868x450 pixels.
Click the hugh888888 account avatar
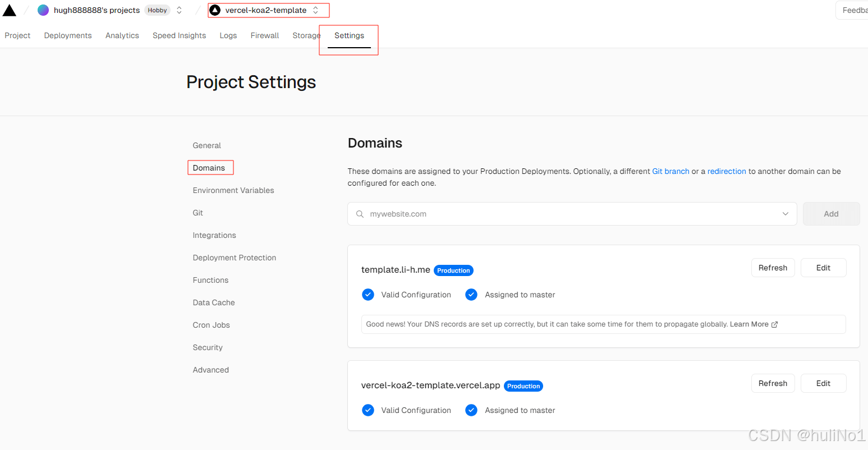(43, 10)
